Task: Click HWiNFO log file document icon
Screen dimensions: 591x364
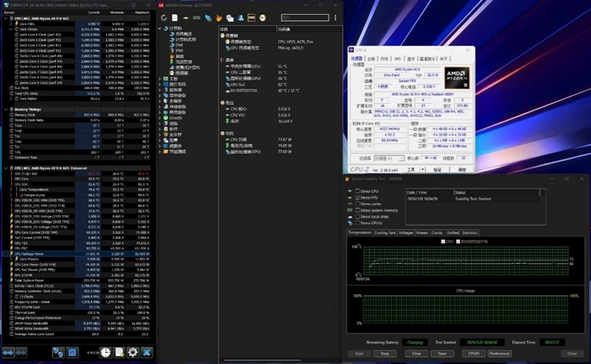Action: pyautogui.click(x=119, y=352)
